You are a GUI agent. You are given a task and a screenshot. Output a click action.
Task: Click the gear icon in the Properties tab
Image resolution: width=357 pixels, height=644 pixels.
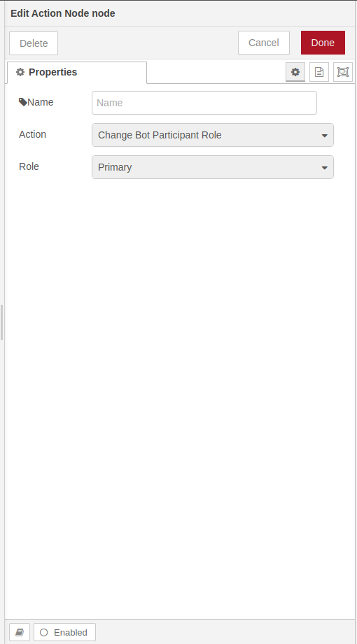coord(20,72)
